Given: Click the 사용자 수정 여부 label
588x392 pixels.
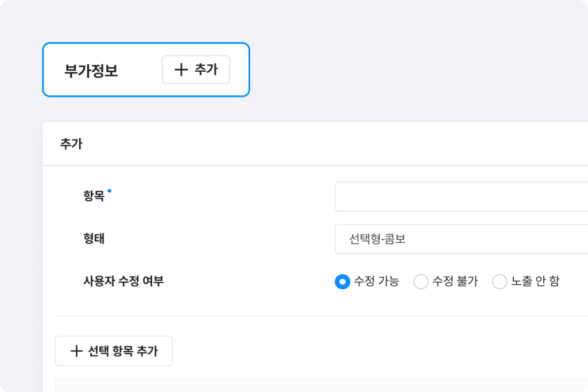Looking at the screenshot, I should 123,282.
